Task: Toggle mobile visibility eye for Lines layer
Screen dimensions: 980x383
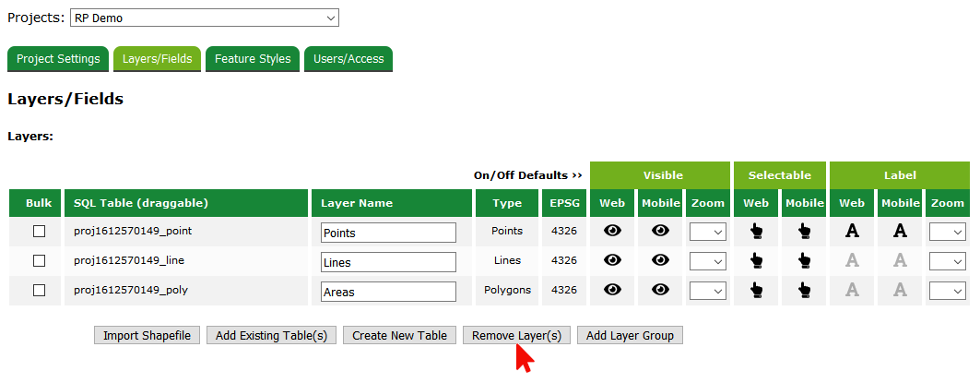Action: (660, 260)
